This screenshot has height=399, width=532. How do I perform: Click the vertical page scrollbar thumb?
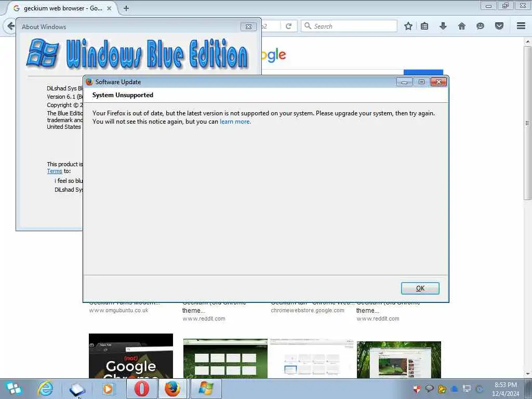click(x=527, y=123)
